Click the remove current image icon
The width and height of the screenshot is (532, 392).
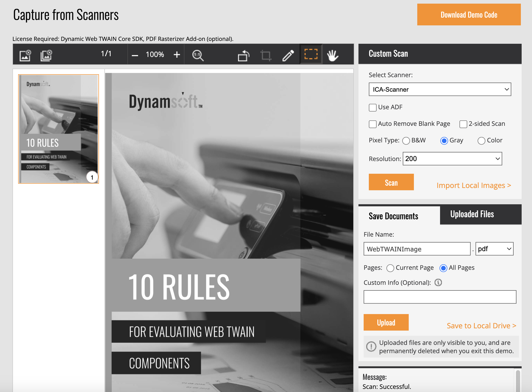[25, 55]
